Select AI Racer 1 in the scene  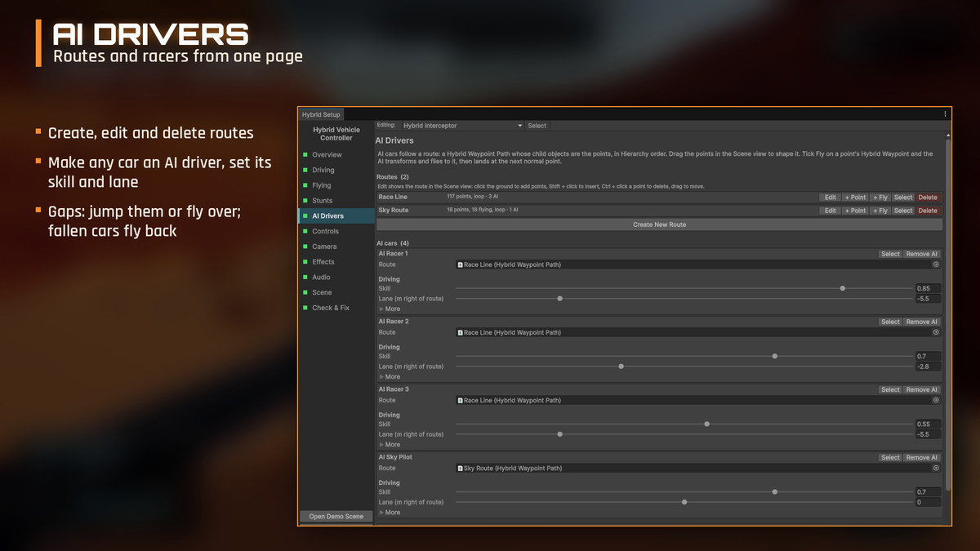point(890,254)
